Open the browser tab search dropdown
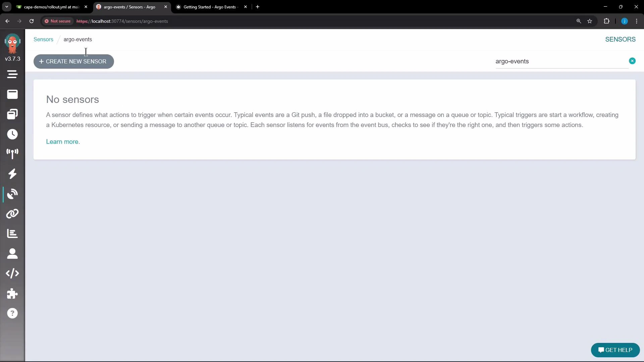644x362 pixels. pos(6,7)
